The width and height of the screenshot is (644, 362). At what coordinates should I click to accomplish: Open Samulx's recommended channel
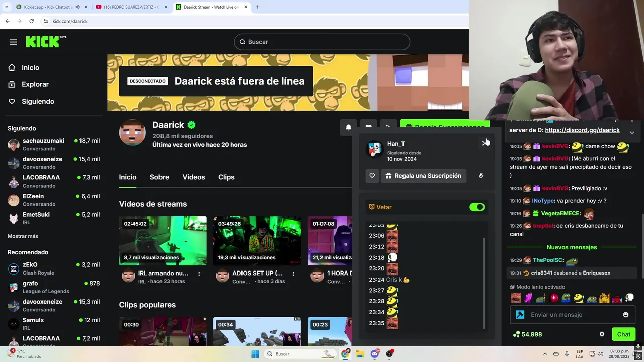point(53,324)
